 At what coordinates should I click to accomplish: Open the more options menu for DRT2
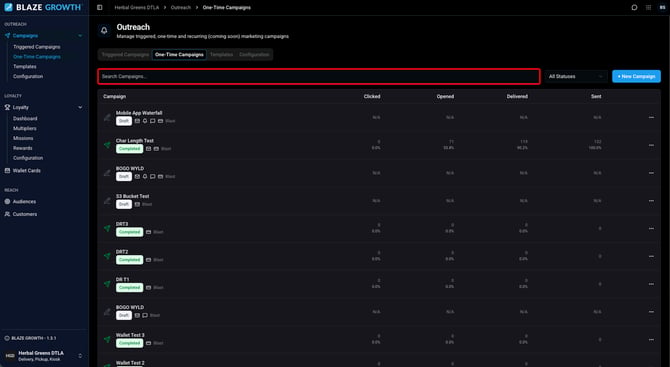coord(651,256)
